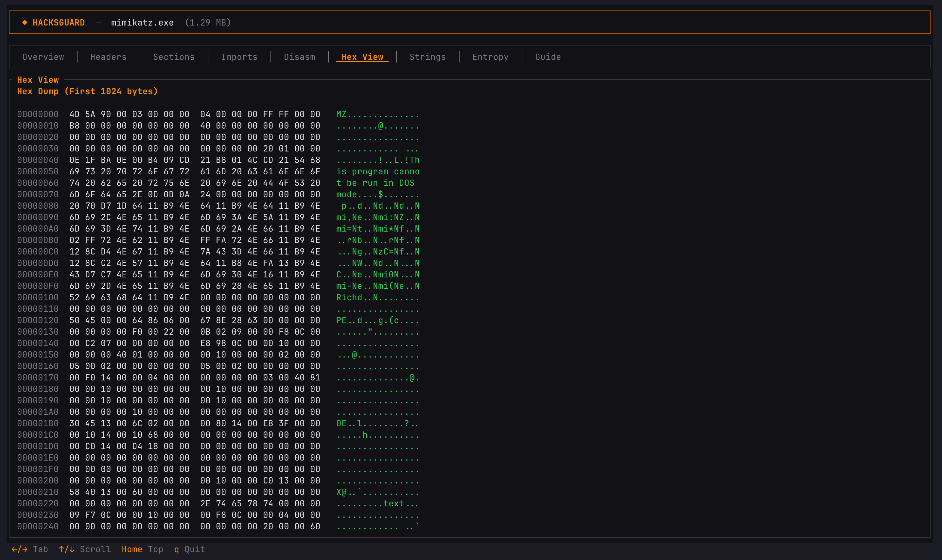Click ASCII text 'mi,Ne..Nmi:NZ..N'

[378, 217]
